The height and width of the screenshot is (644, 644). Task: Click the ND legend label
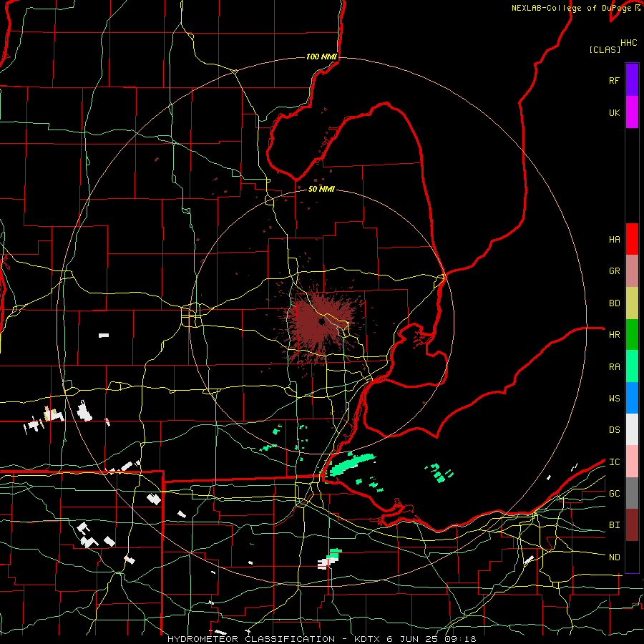pos(614,557)
